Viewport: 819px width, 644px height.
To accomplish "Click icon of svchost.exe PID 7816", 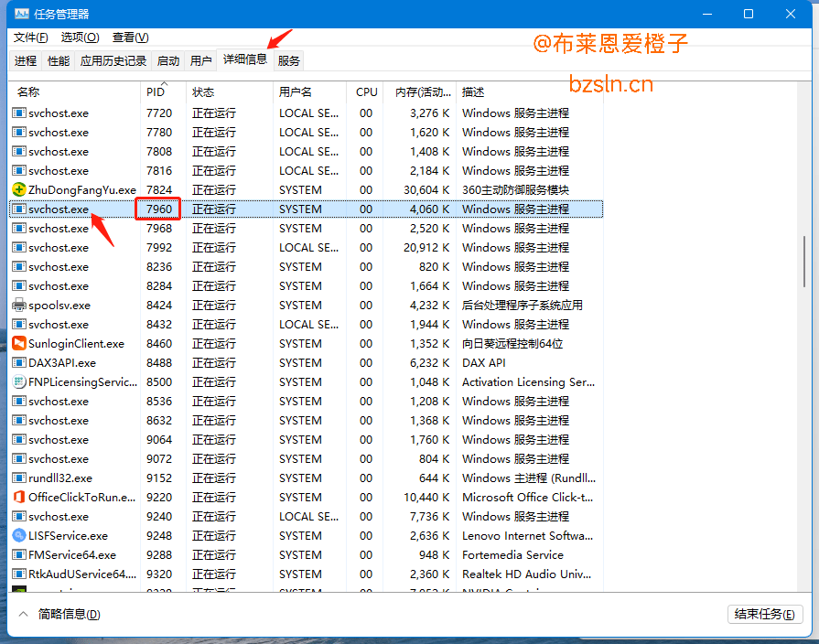I will click(x=19, y=171).
